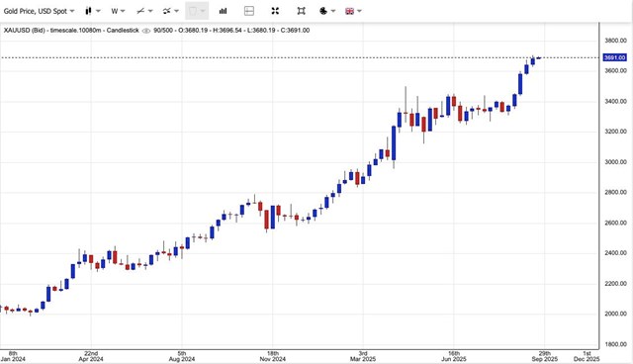Click the 2000.00 price axis label
Image resolution: width=633 pixels, height=364 pixels.
click(x=615, y=314)
